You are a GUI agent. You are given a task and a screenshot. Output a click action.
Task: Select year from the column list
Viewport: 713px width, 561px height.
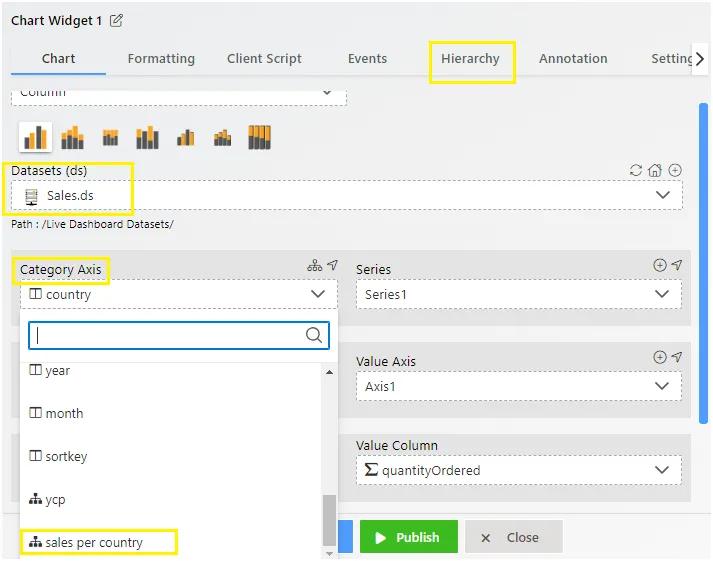(x=171, y=371)
